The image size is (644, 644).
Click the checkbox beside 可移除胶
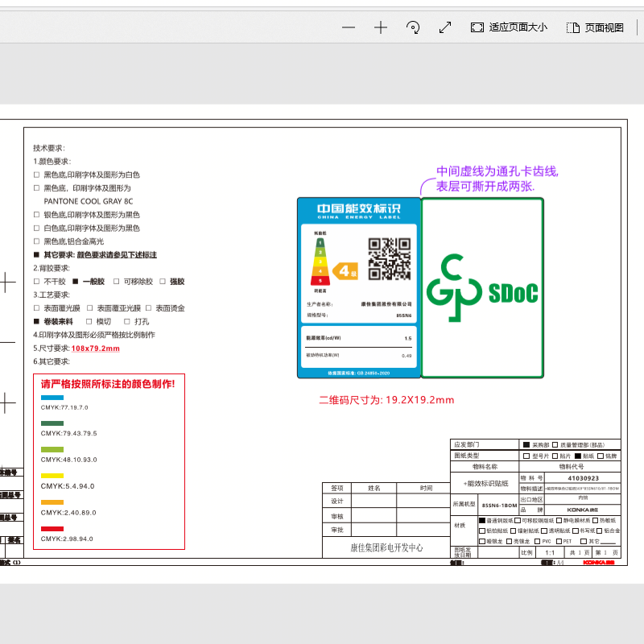coord(116,281)
